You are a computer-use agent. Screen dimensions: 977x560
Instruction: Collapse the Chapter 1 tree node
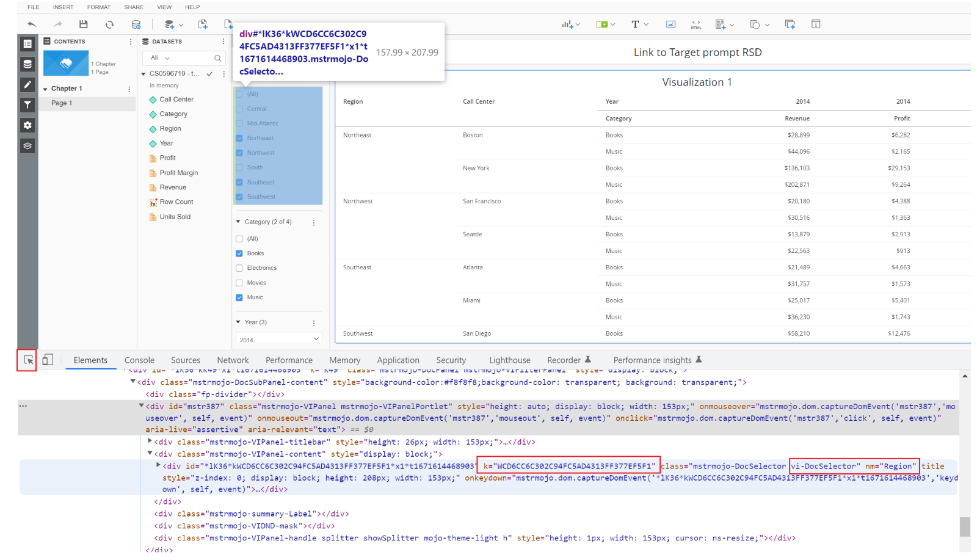(45, 89)
